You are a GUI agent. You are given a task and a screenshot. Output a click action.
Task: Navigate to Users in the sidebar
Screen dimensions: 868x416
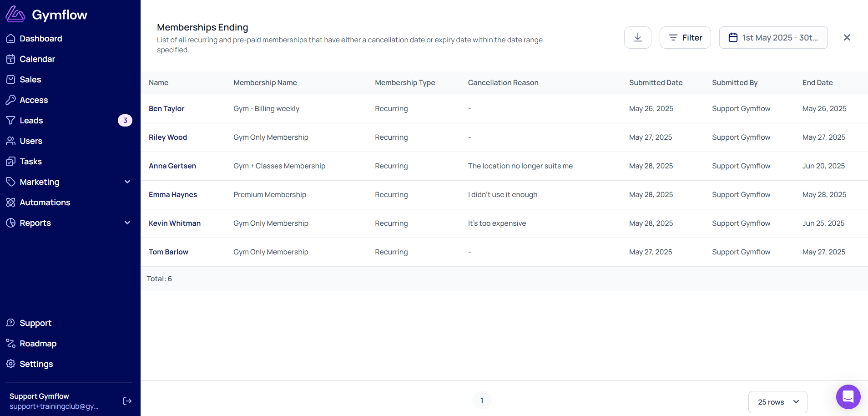coord(30,141)
